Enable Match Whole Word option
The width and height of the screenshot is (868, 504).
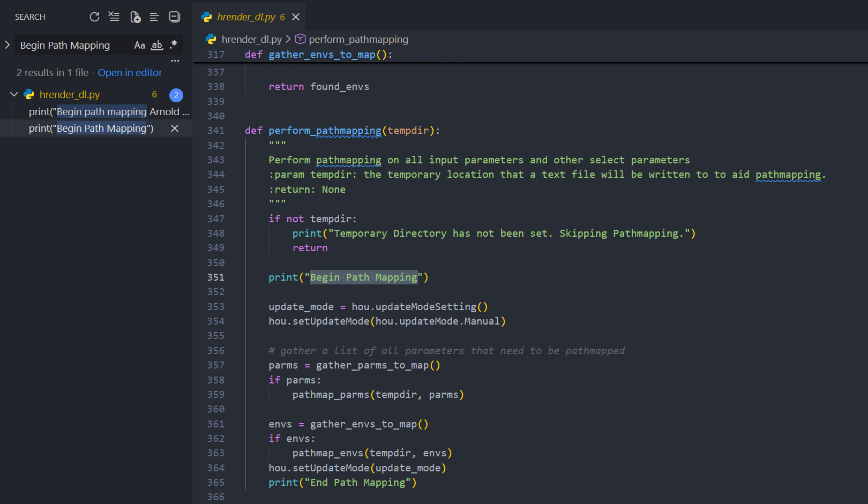point(156,46)
